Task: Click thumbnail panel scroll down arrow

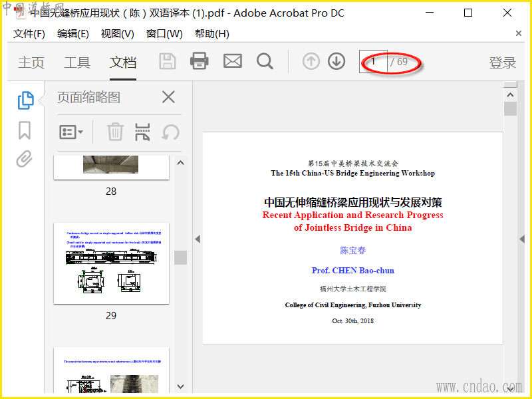Action: pyautogui.click(x=180, y=386)
